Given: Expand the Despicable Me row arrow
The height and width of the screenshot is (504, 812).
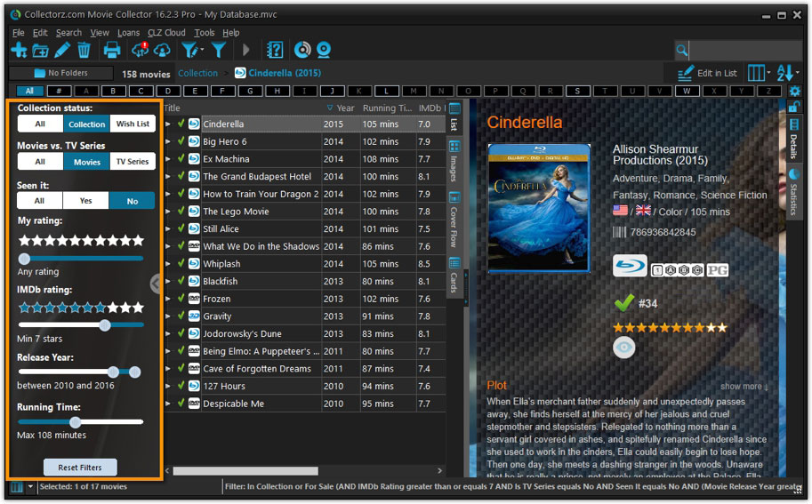Looking at the screenshot, I should [168, 404].
